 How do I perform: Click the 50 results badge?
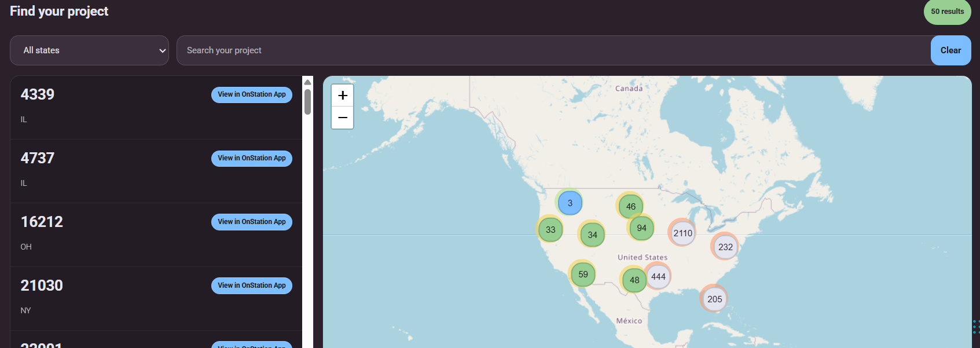[x=947, y=12]
